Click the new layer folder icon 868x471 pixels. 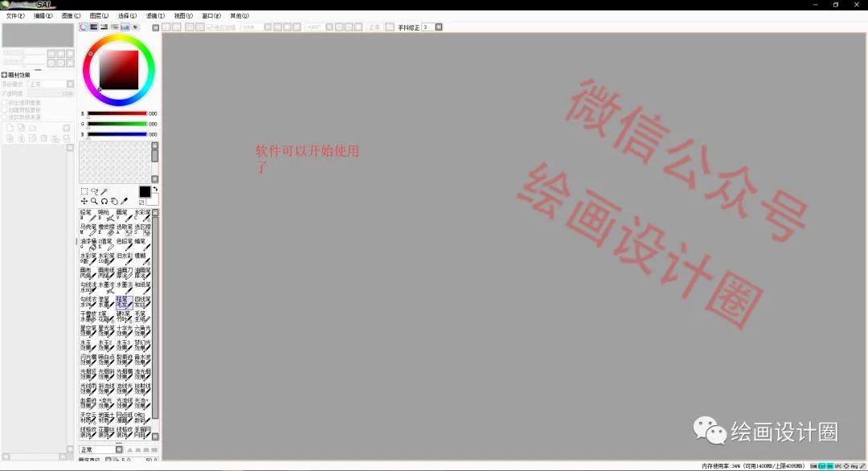33,128
